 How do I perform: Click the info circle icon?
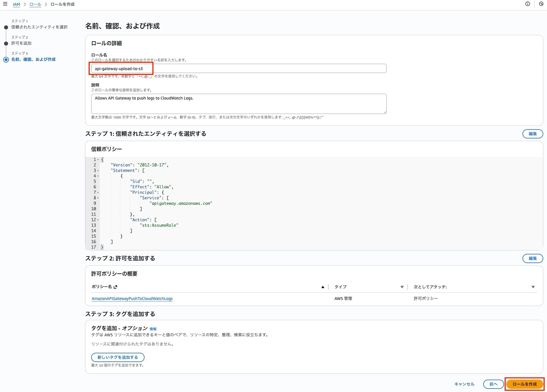[528, 4]
